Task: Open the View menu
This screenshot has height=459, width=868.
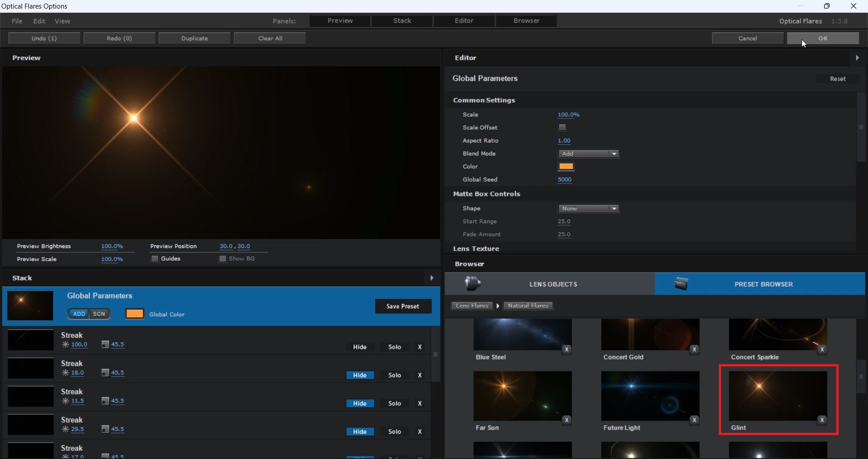Action: [x=62, y=21]
